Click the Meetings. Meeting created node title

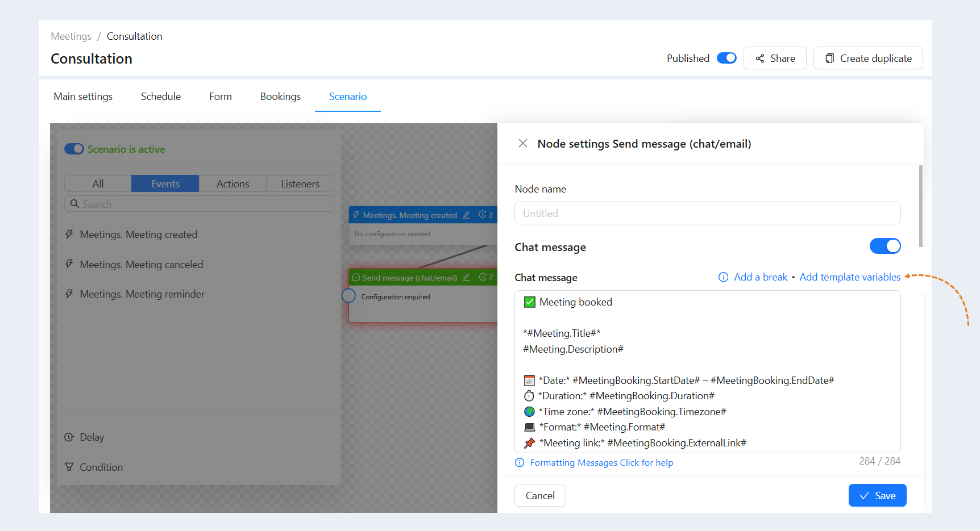coord(410,215)
